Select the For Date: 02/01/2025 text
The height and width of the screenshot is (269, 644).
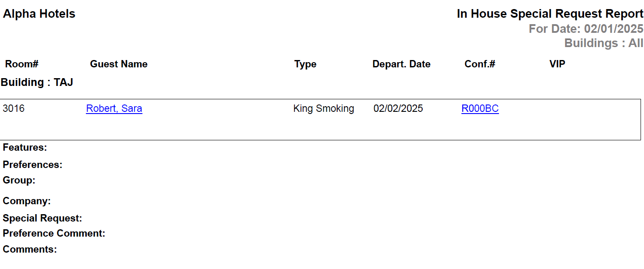(586, 29)
